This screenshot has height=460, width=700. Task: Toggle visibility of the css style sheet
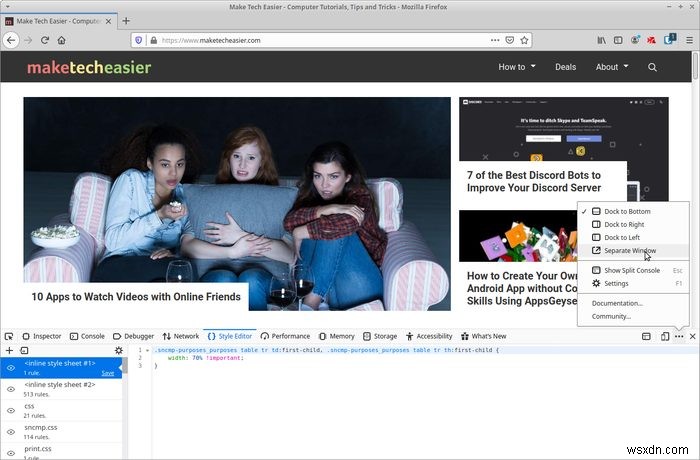pos(11,411)
